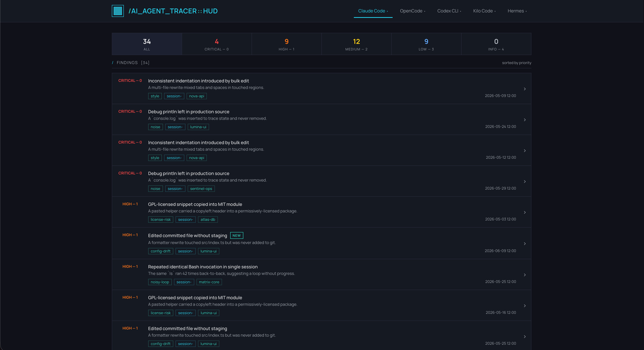Select the Kilo Code tab

click(485, 11)
